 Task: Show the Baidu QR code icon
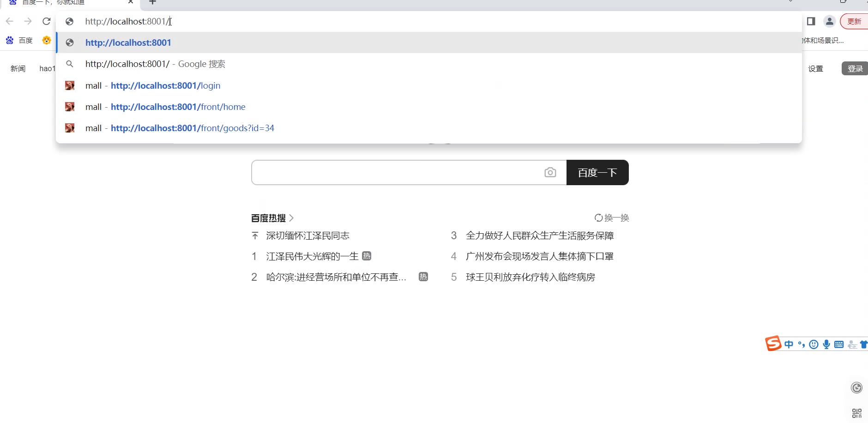click(x=857, y=413)
